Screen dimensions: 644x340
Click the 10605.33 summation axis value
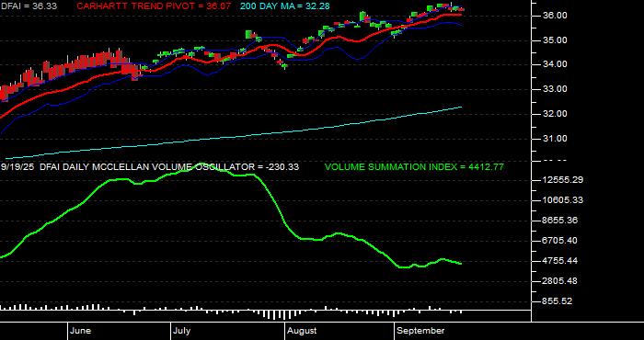(563, 200)
